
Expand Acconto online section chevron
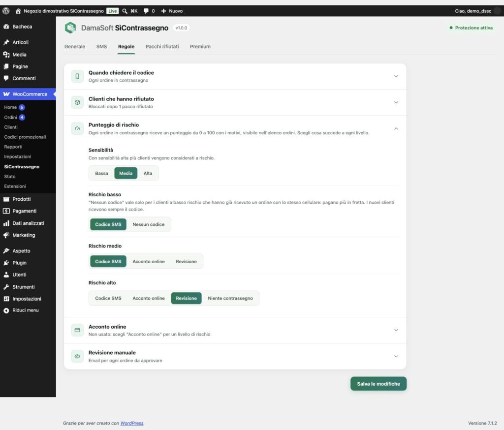[x=396, y=330]
